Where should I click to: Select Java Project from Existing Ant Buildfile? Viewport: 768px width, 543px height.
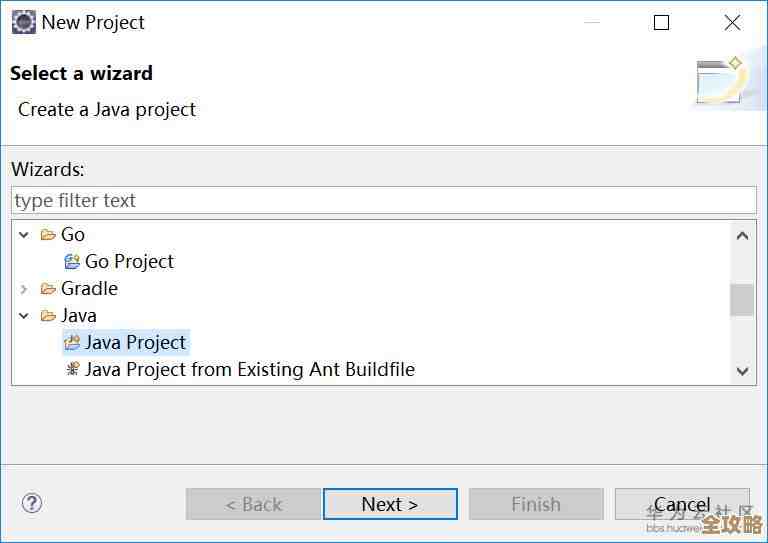click(249, 370)
